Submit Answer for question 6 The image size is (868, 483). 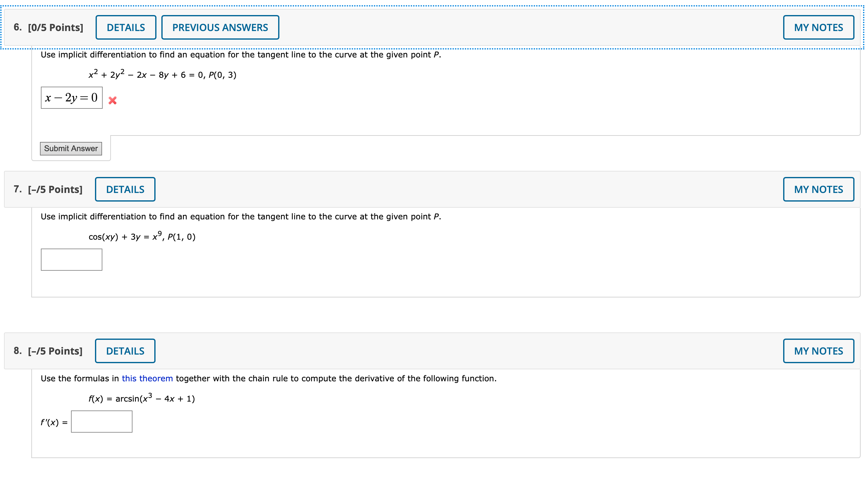(x=71, y=148)
